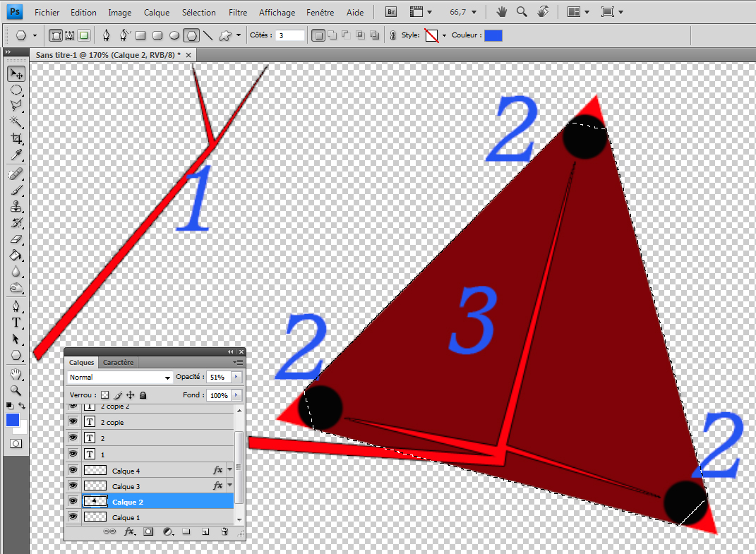Image resolution: width=756 pixels, height=554 pixels.
Task: Click the Côtés sides input field
Action: 291,35
